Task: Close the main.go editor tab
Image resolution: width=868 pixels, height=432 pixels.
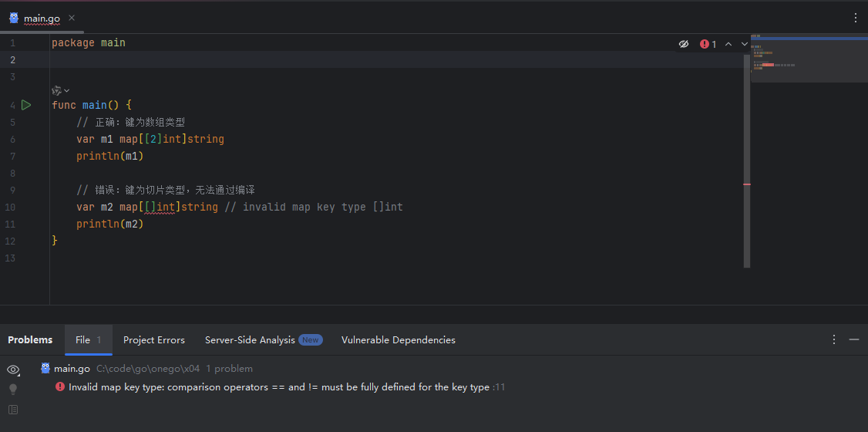Action: point(72,18)
